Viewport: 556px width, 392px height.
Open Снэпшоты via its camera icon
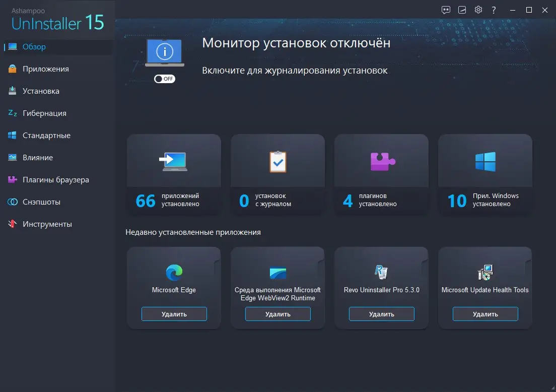pyautogui.click(x=12, y=202)
